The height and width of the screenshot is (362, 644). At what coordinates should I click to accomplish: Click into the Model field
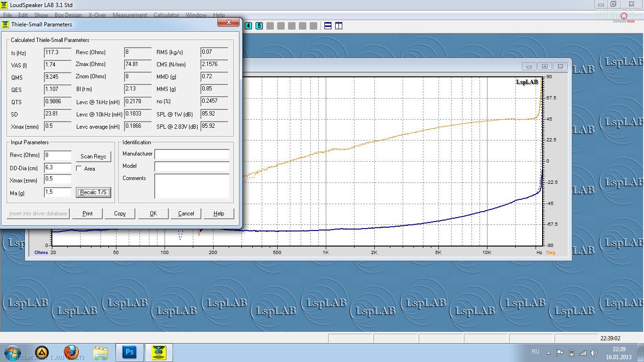(x=192, y=166)
